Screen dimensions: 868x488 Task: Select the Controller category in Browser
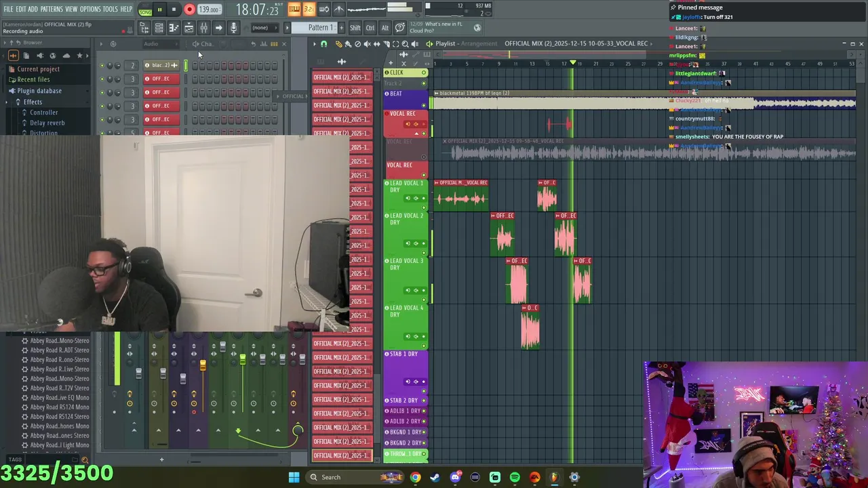pos(43,113)
